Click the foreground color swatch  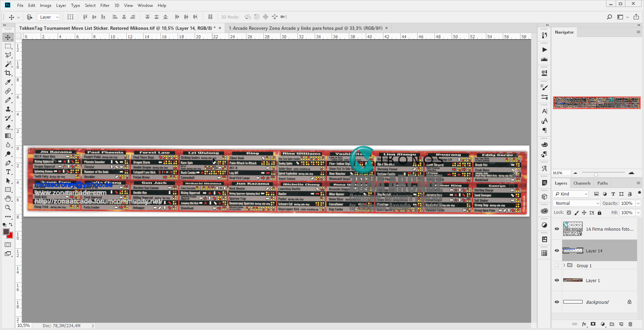click(x=6, y=232)
